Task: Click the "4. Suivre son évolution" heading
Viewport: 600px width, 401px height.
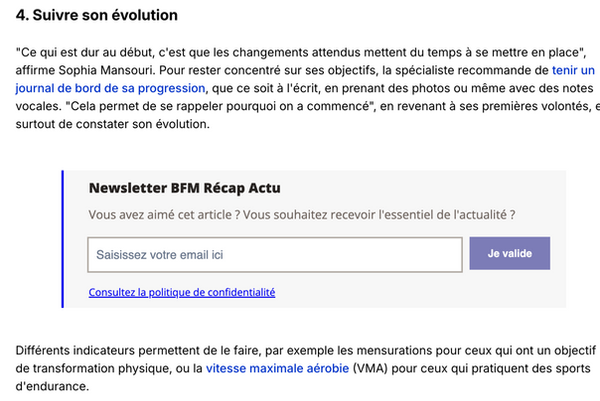Action: (97, 15)
